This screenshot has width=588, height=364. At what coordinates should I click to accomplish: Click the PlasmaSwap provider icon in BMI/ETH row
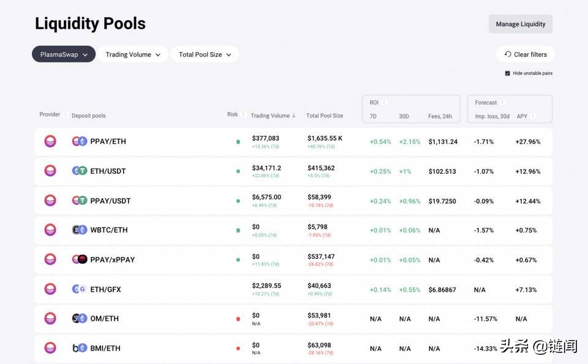50,348
